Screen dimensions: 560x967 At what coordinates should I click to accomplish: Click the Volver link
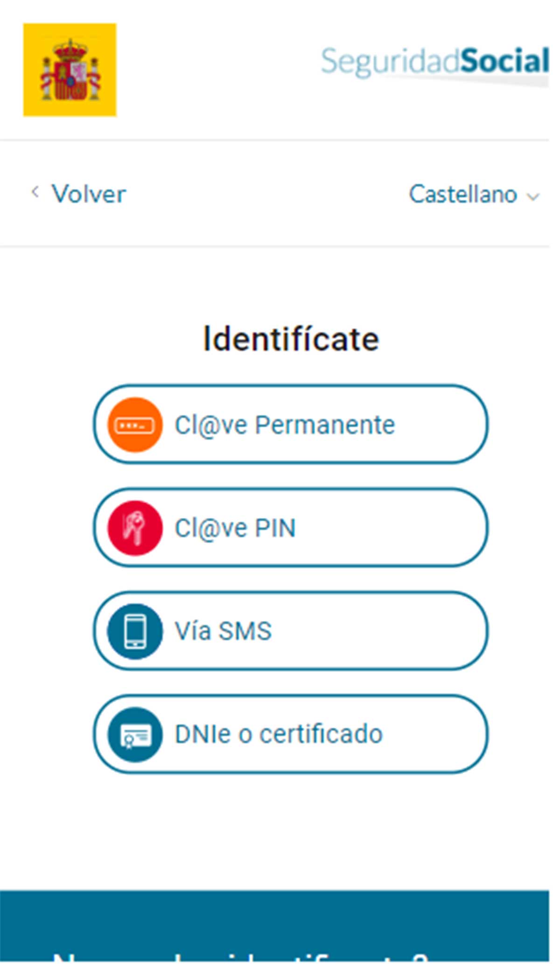click(x=89, y=192)
